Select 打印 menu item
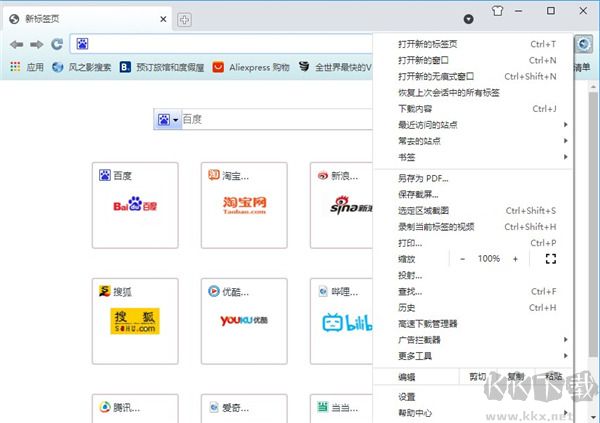This screenshot has height=423, width=600. point(473,243)
